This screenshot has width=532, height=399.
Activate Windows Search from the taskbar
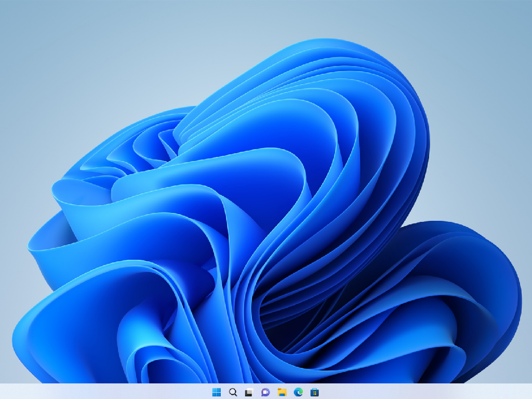click(233, 392)
